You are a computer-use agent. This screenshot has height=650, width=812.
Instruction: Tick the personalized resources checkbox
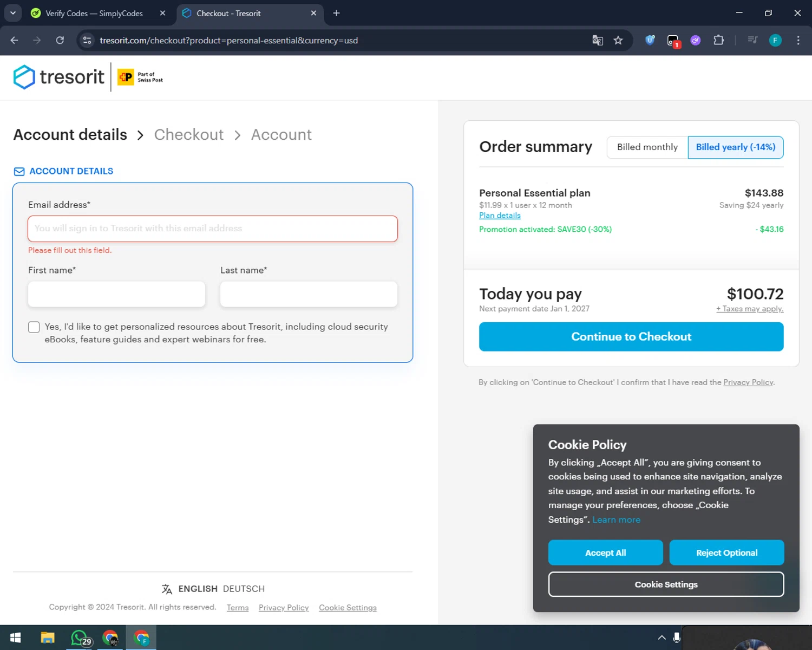coord(34,327)
